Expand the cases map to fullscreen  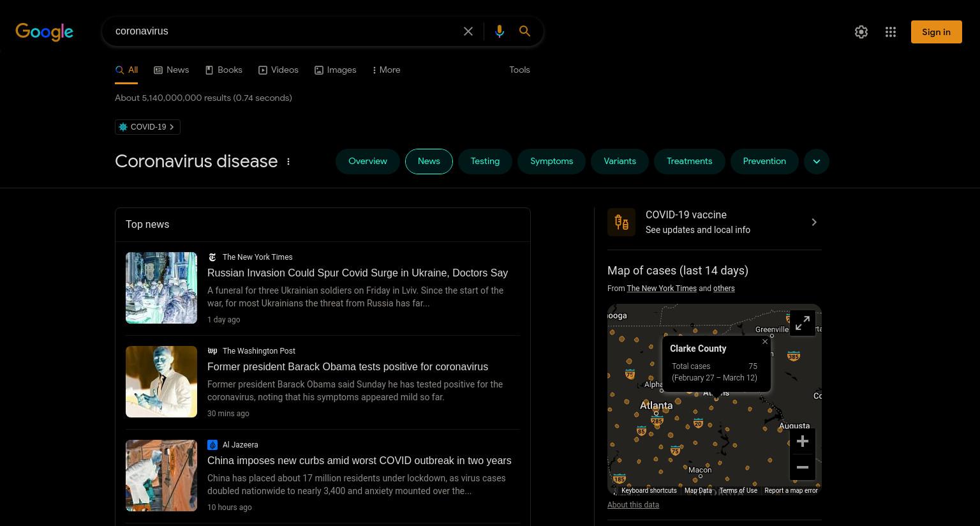[803, 323]
